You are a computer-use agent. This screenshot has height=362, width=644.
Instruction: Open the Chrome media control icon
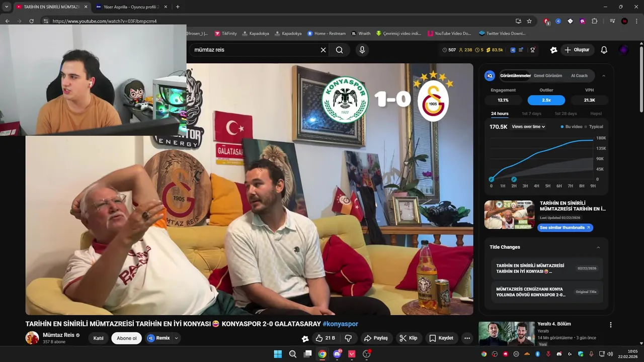(x=612, y=21)
